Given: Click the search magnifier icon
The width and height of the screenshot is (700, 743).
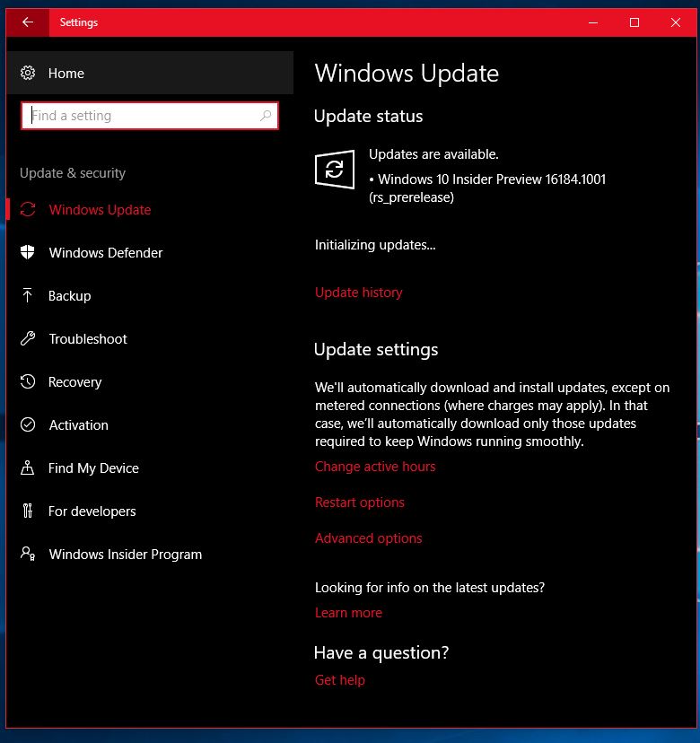Looking at the screenshot, I should (x=266, y=115).
